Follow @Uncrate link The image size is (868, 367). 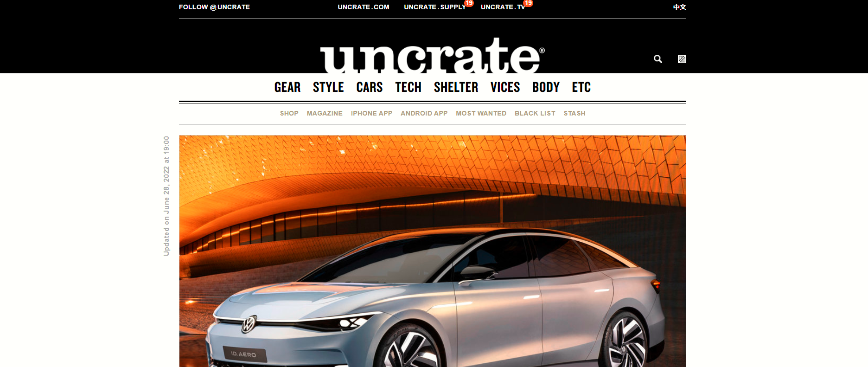214,7
